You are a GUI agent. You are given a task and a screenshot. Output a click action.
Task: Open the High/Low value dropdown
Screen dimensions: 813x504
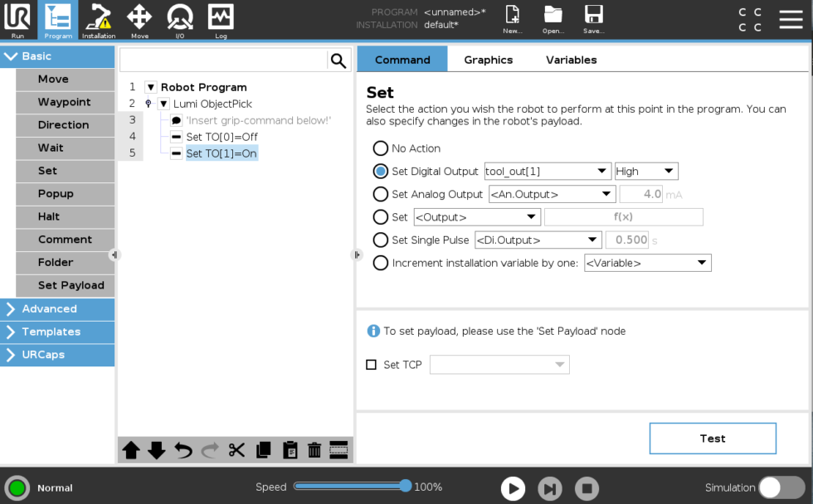646,172
